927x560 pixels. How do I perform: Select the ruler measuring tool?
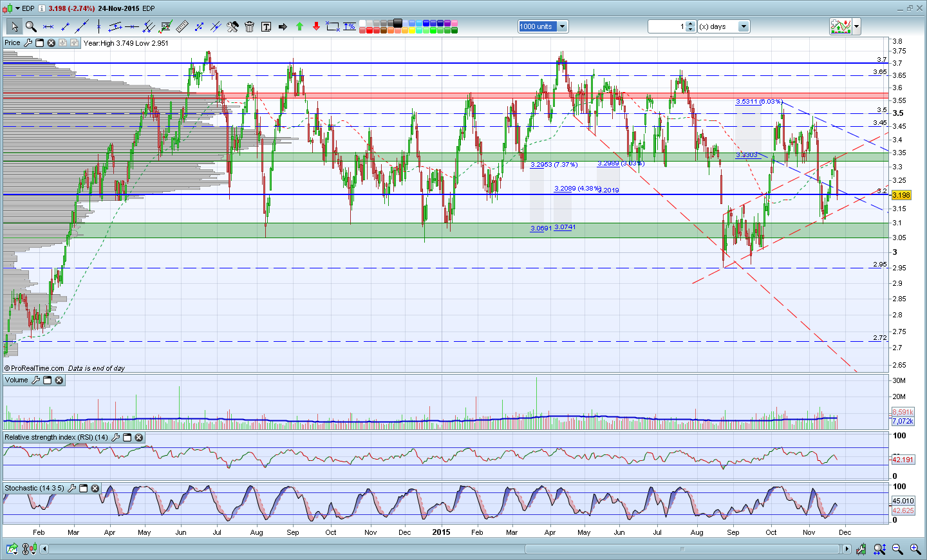pos(182,26)
